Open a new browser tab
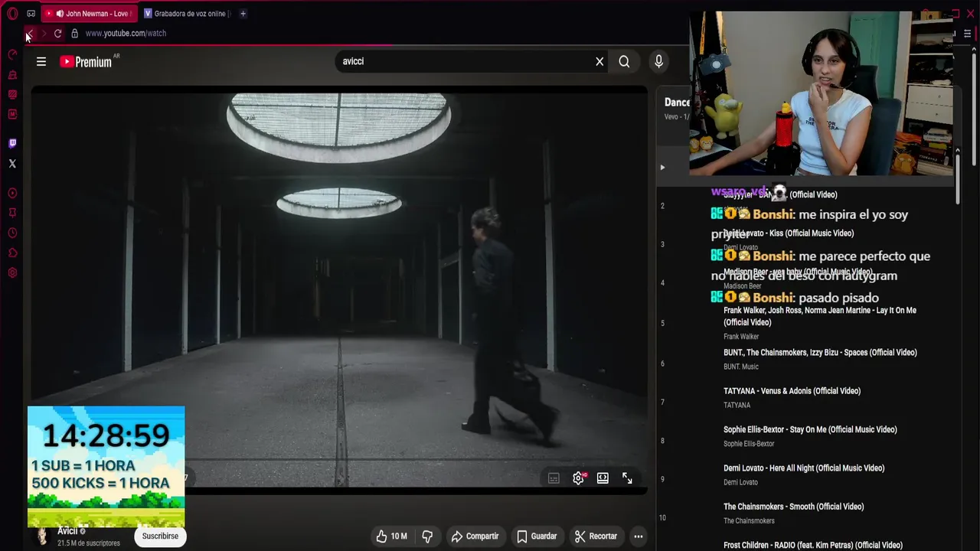This screenshot has width=980, height=551. [243, 14]
